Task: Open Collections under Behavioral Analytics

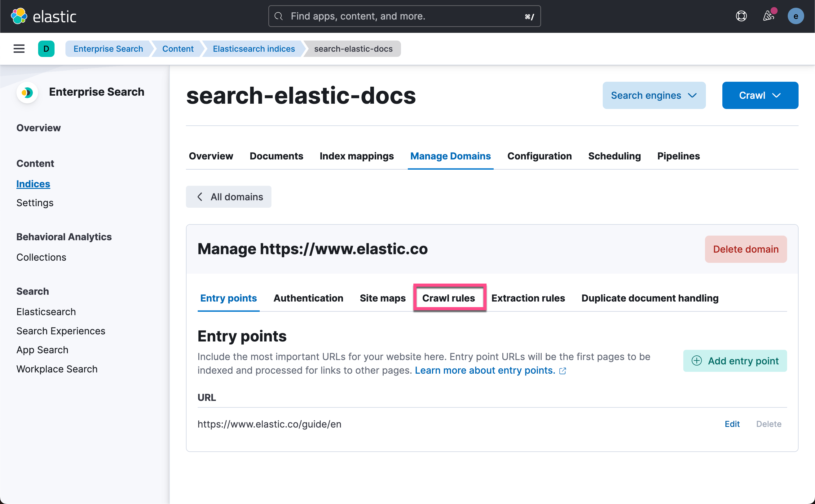Action: [x=41, y=257]
